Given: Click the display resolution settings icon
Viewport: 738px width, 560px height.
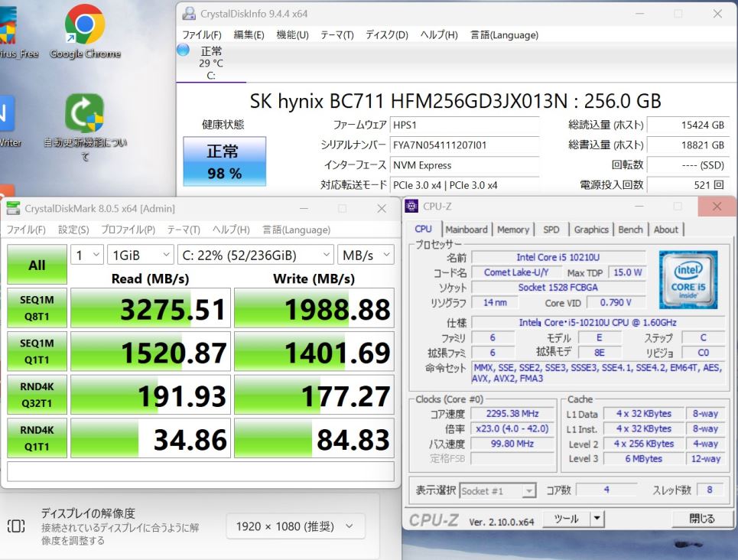Looking at the screenshot, I should pyautogui.click(x=16, y=526).
